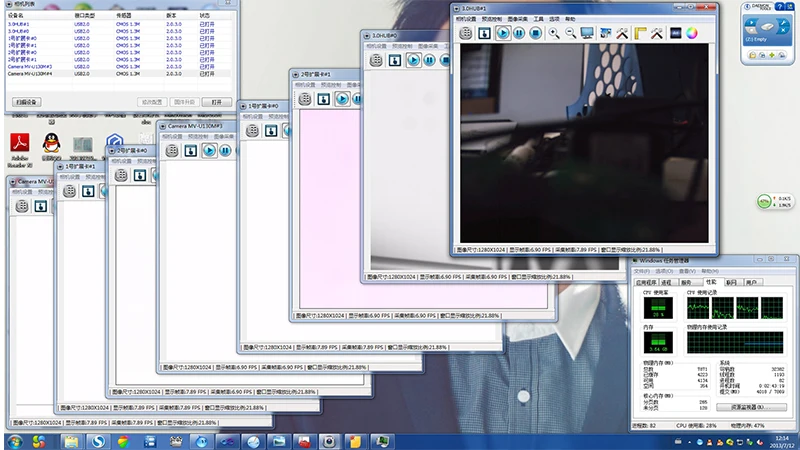Open the color wheel icon in 3.0HUB#1
Screen dimensions: 800x450
[692, 33]
